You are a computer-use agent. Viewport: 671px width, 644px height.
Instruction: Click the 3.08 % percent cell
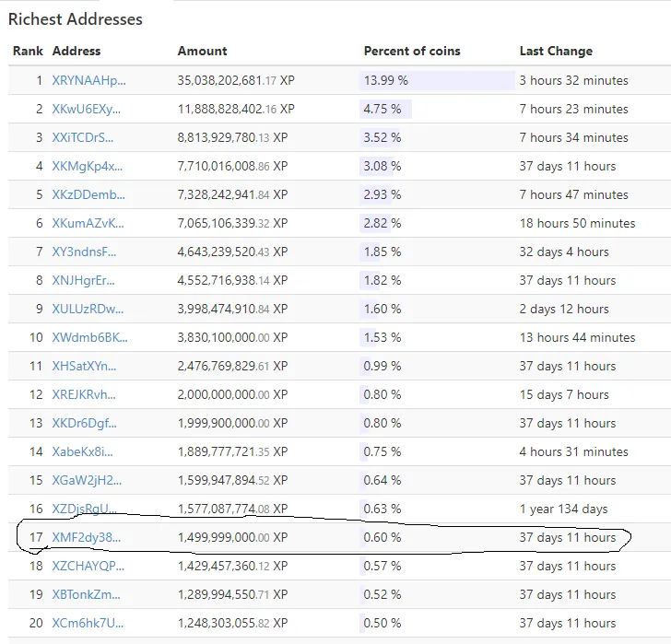(383, 166)
